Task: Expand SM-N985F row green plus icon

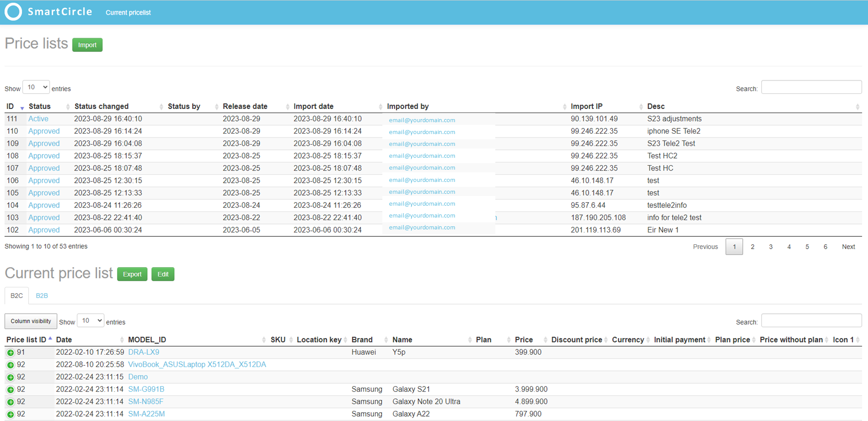Action: pos(11,402)
